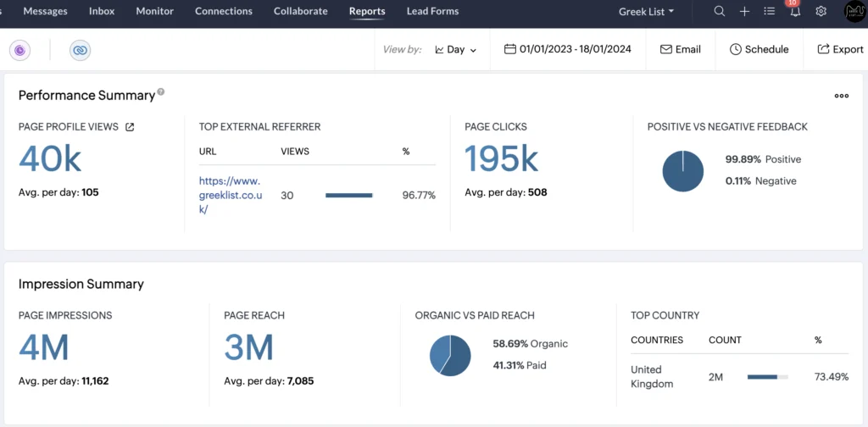
Task: Click the URL column header
Action: 208,151
